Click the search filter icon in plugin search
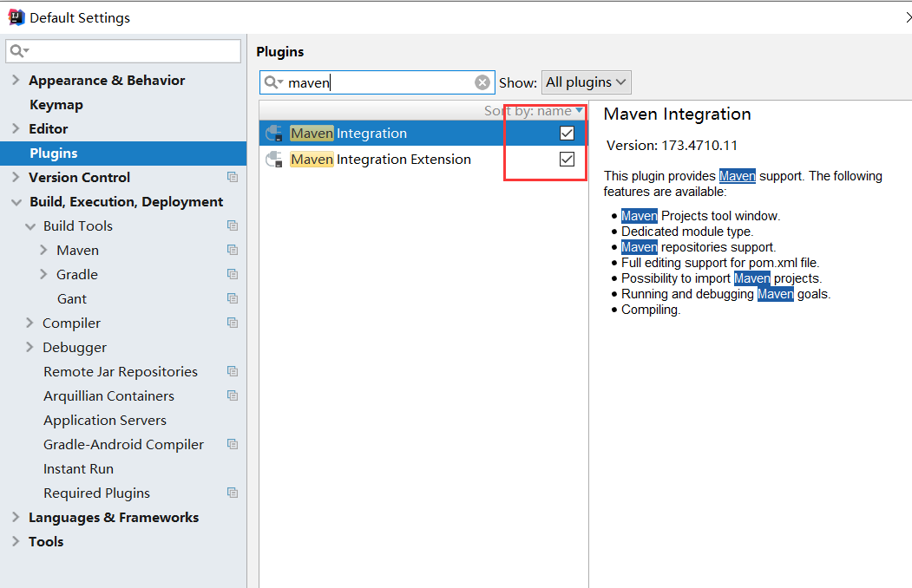 (272, 82)
